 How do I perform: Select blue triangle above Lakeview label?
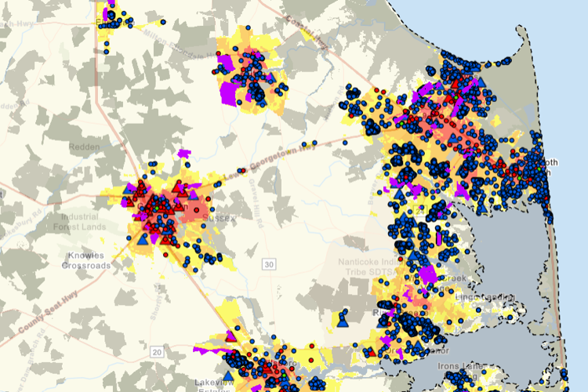click(228, 376)
